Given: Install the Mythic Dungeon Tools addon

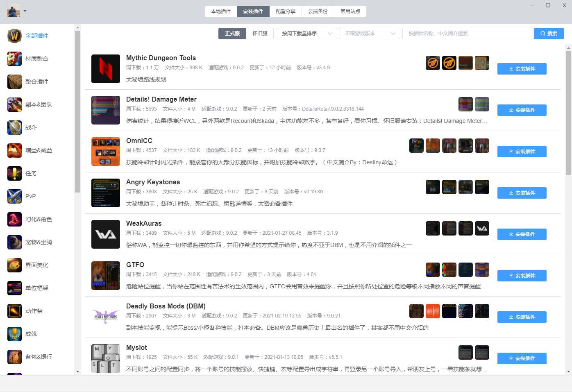Looking at the screenshot, I should (522, 69).
